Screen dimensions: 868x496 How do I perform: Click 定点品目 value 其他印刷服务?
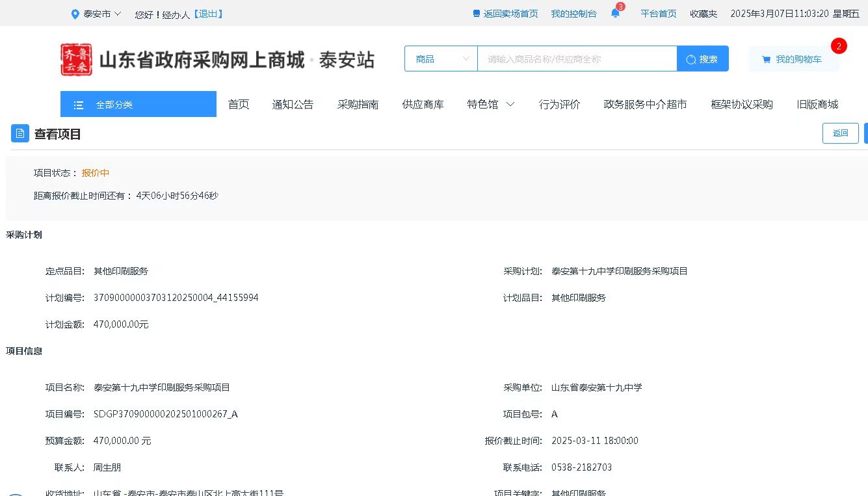(121, 271)
